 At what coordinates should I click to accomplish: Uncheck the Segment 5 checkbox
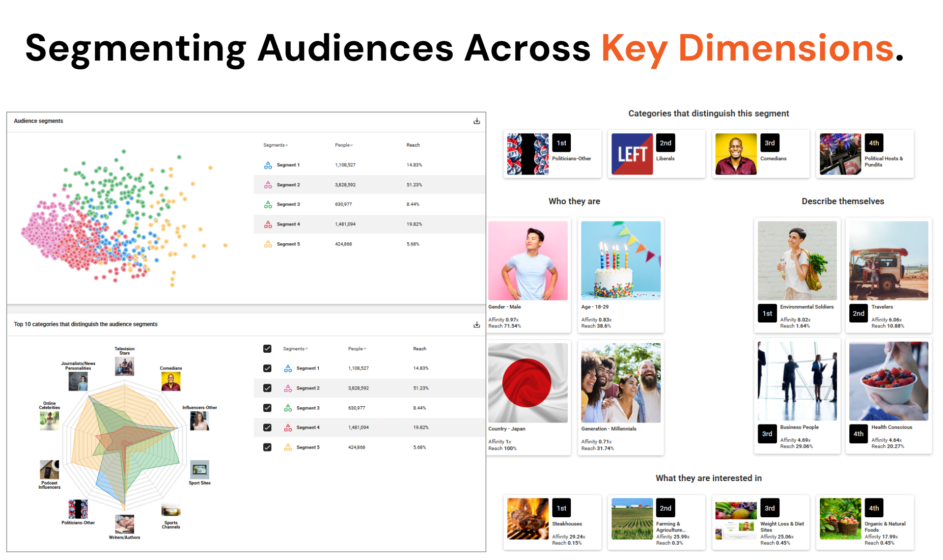pyautogui.click(x=267, y=447)
